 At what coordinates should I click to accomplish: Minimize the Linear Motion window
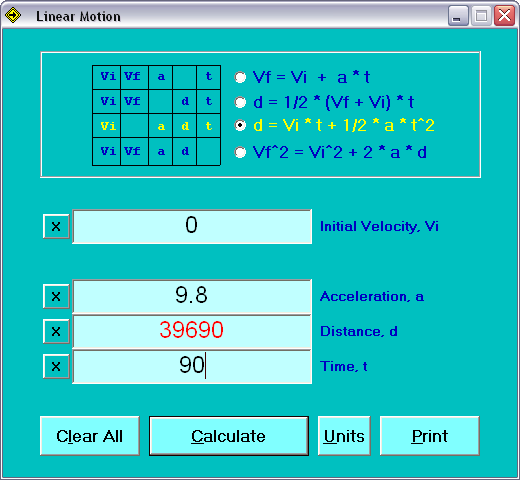click(x=458, y=16)
